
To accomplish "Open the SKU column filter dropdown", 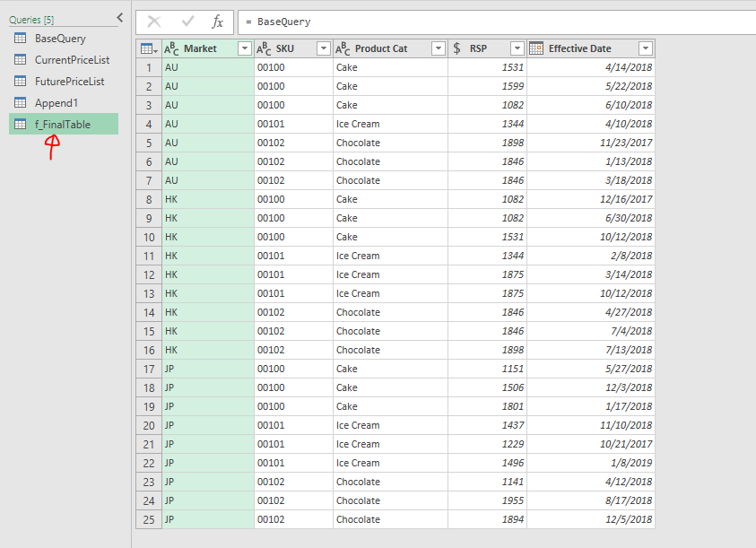I will pos(323,48).
